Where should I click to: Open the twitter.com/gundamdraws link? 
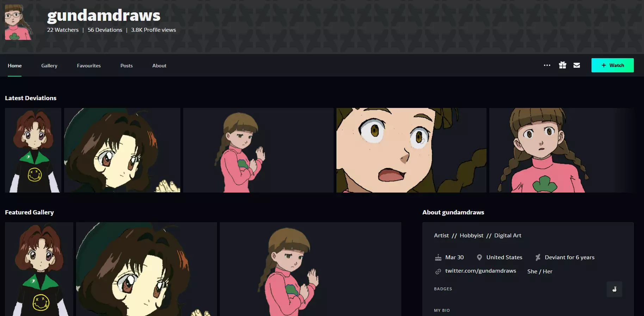pos(481,271)
